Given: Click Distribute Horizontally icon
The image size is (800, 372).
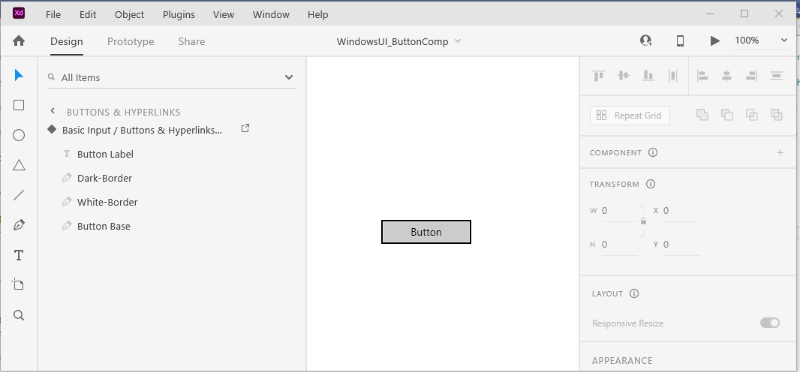Looking at the screenshot, I should tap(777, 76).
